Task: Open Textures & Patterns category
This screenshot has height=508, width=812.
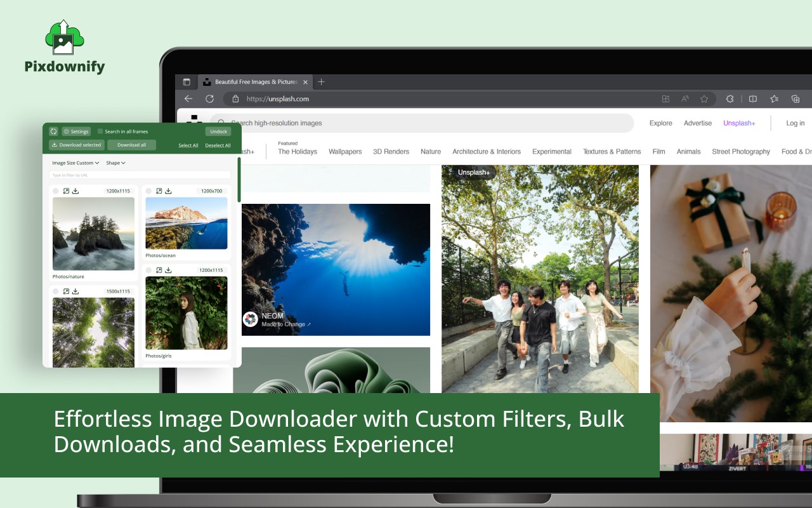Action: point(612,152)
